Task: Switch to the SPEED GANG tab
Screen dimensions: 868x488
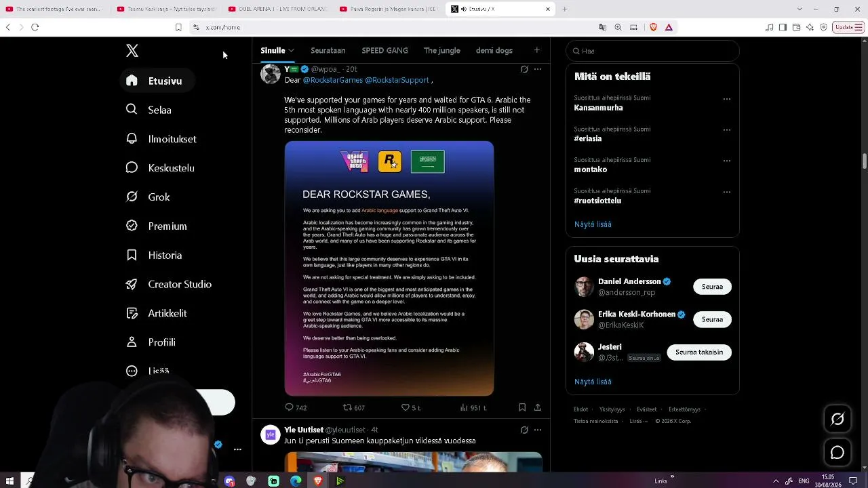Action: (x=384, y=50)
